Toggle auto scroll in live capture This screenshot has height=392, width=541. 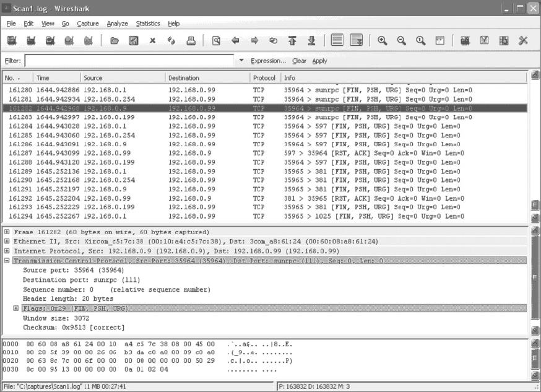click(x=357, y=40)
